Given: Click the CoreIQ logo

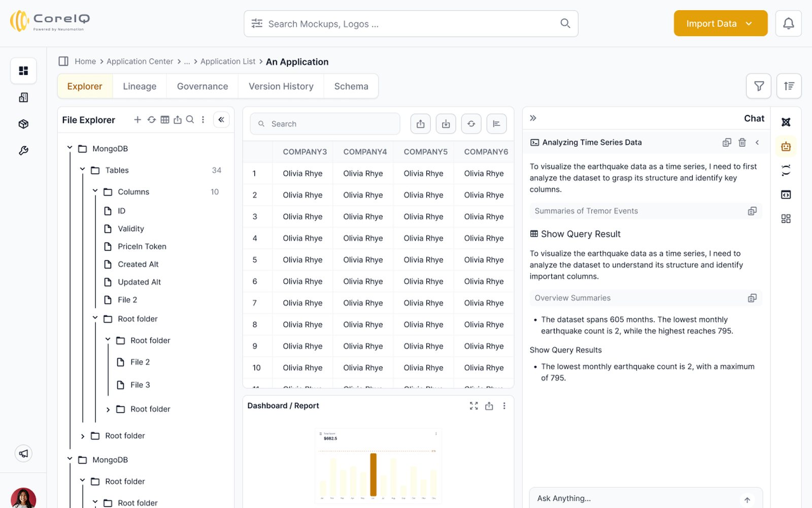Looking at the screenshot, I should click(x=50, y=21).
